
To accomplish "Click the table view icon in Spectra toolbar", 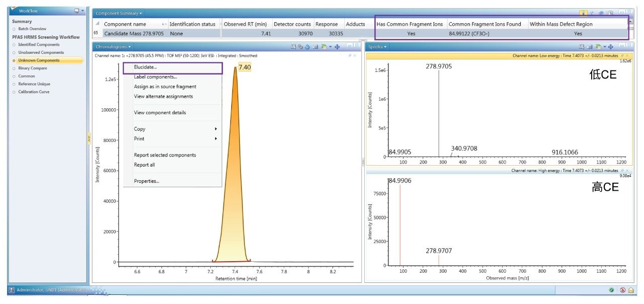I will (589, 46).
